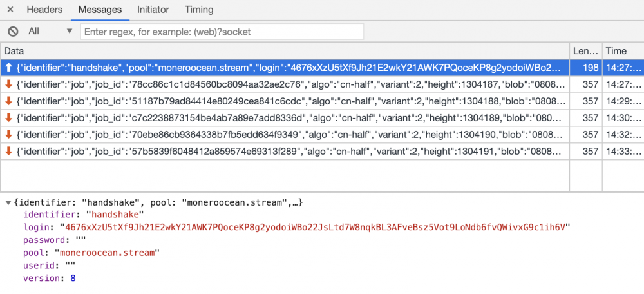Image resolution: width=644 pixels, height=294 pixels.
Task: Clear all messages with the block icon
Action: (13, 31)
